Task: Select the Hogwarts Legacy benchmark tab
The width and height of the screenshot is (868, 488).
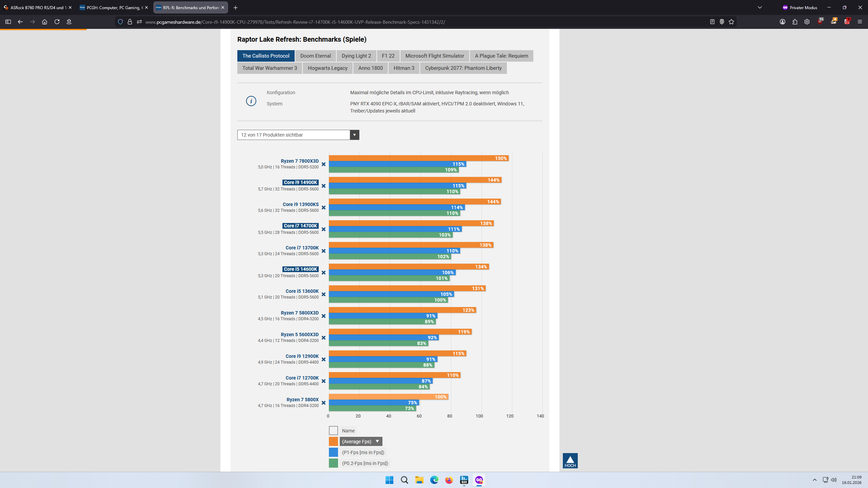Action: [x=328, y=68]
